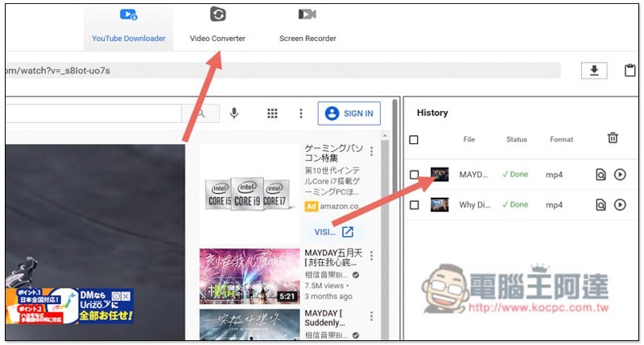
Task: Check the MAYD... row checkbox
Action: pos(415,175)
